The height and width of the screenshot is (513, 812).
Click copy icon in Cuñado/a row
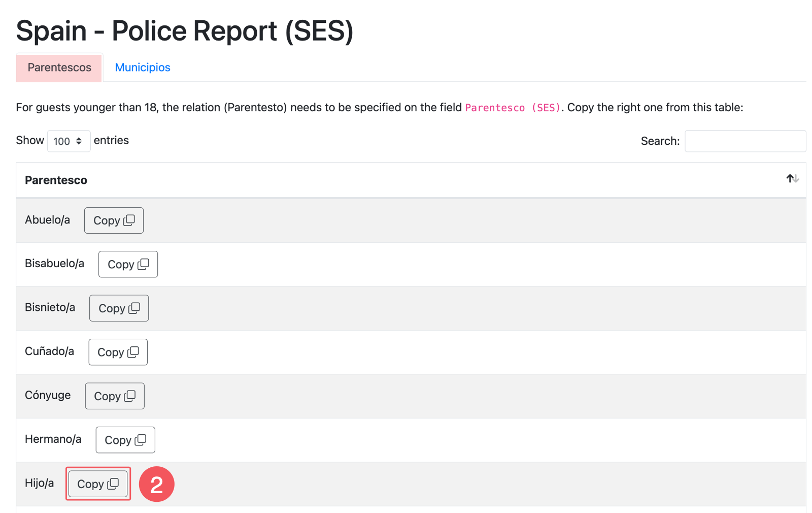coord(133,352)
